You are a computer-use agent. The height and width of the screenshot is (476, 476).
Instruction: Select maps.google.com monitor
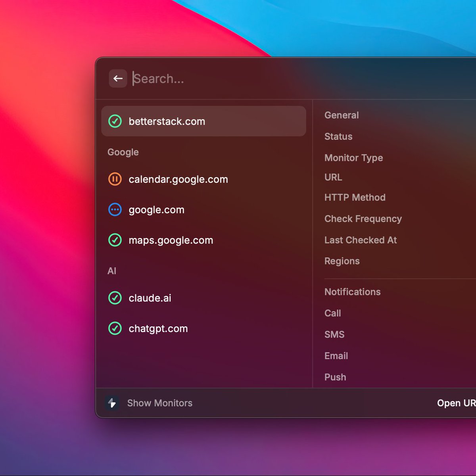pyautogui.click(x=203, y=240)
